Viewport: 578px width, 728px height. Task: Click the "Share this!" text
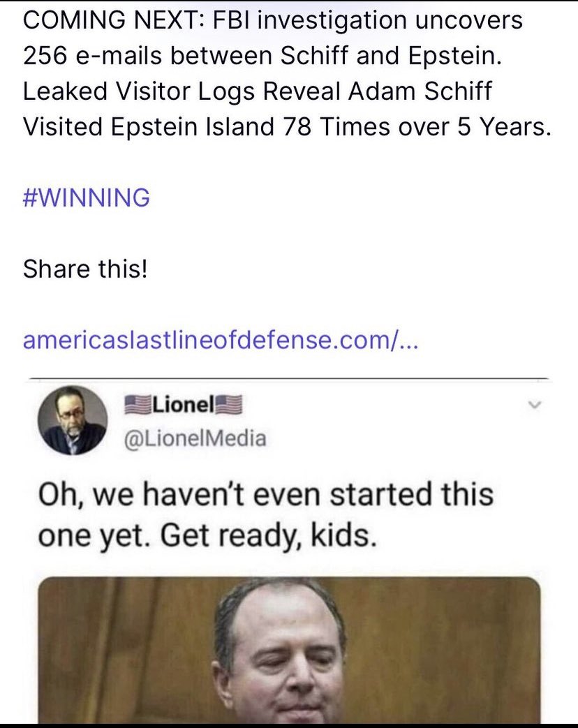click(85, 269)
